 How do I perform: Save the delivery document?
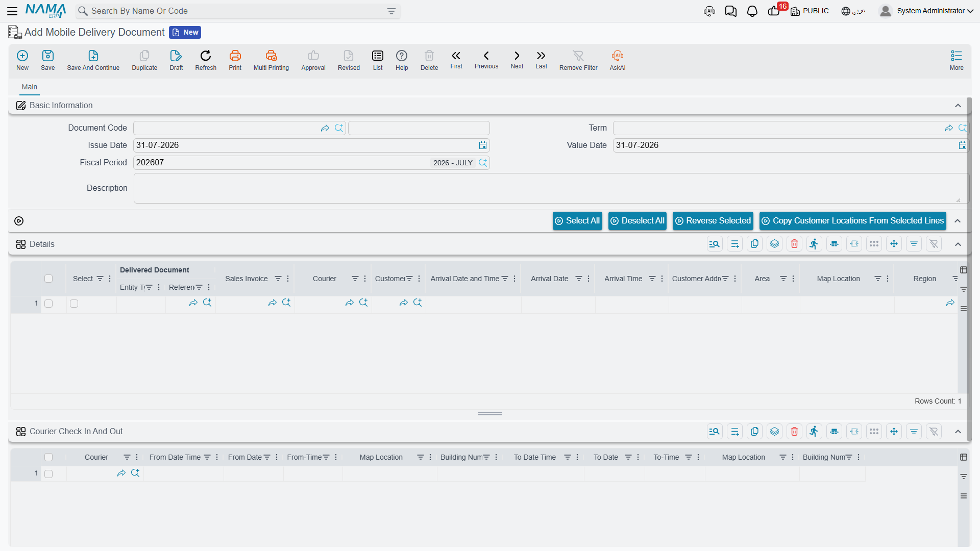[48, 60]
